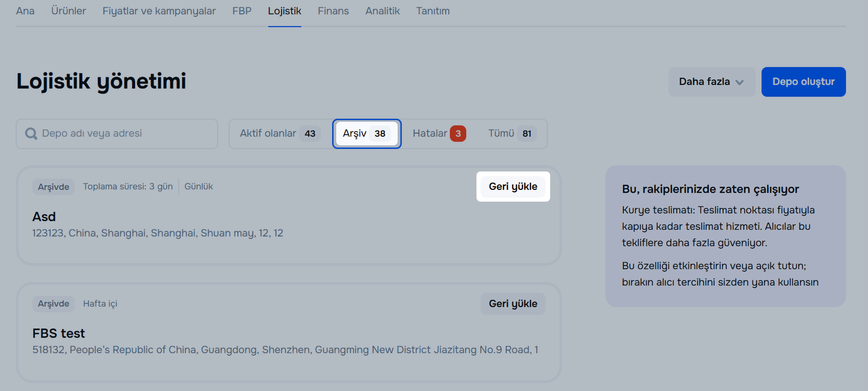Click the search magnifier icon
Viewport: 868px width, 391px height.
click(x=31, y=134)
